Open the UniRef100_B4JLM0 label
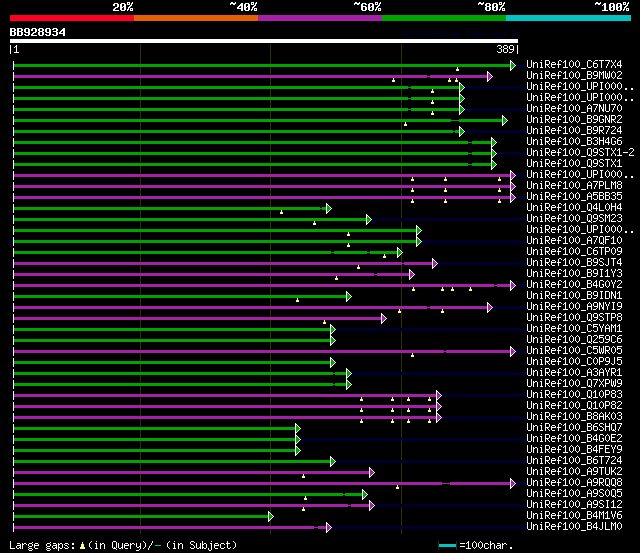This screenshot has height=553, width=640. (x=574, y=527)
